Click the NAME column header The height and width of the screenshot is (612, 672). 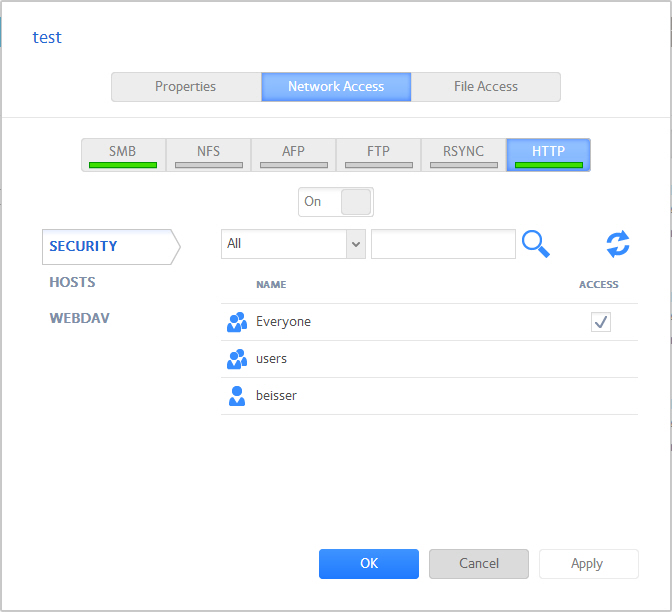pos(271,285)
